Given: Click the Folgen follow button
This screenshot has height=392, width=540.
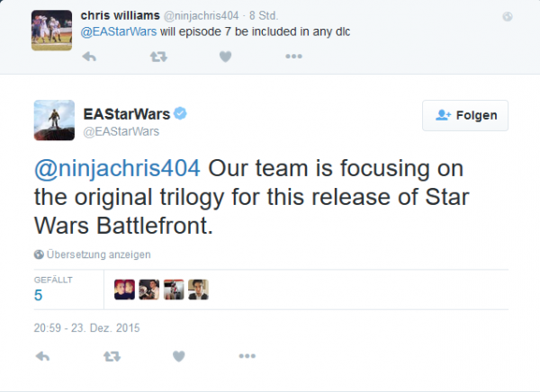Looking at the screenshot, I should pyautogui.click(x=465, y=115).
